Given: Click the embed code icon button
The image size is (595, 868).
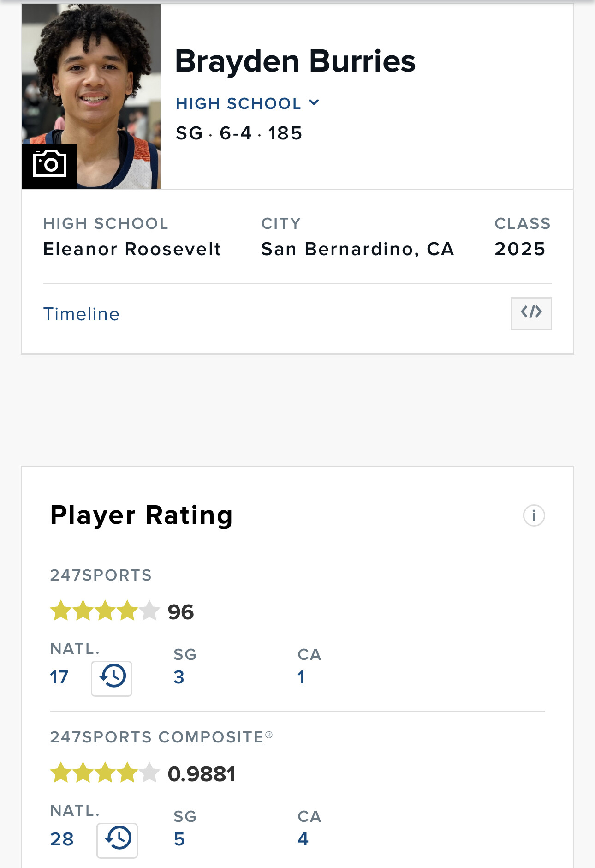Looking at the screenshot, I should point(531,314).
